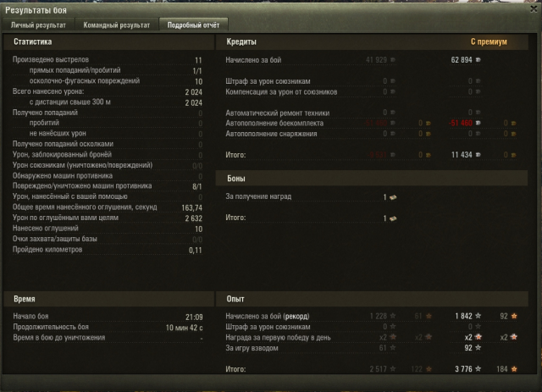This screenshot has width=542, height=392.
Task: Switch to the Личный результат tab
Action: tap(38, 25)
